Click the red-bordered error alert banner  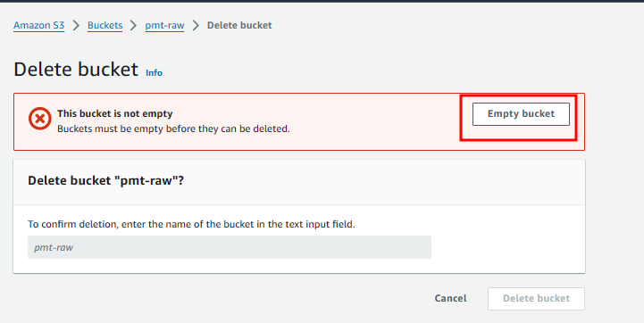point(299,122)
